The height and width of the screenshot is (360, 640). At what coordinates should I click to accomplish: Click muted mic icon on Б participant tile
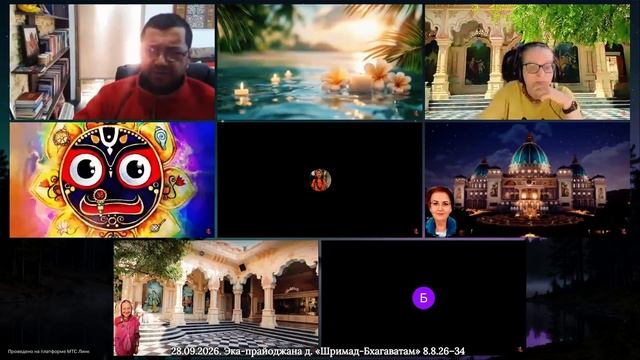pyautogui.click(x=520, y=349)
